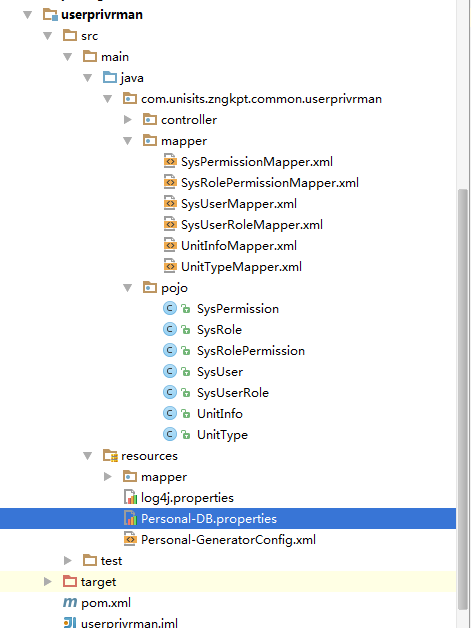Click the Maven pom.xml icon
Screen dimensions: 471x628
[x=70, y=602]
